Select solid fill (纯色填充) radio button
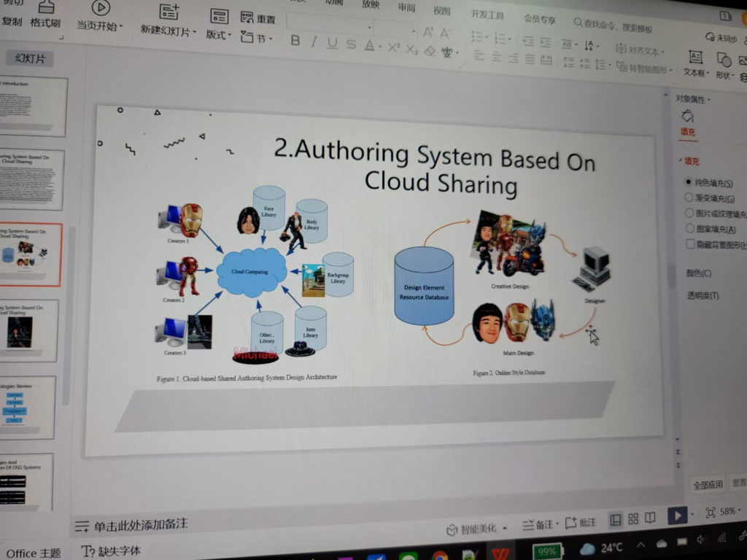747x560 pixels. point(689,182)
